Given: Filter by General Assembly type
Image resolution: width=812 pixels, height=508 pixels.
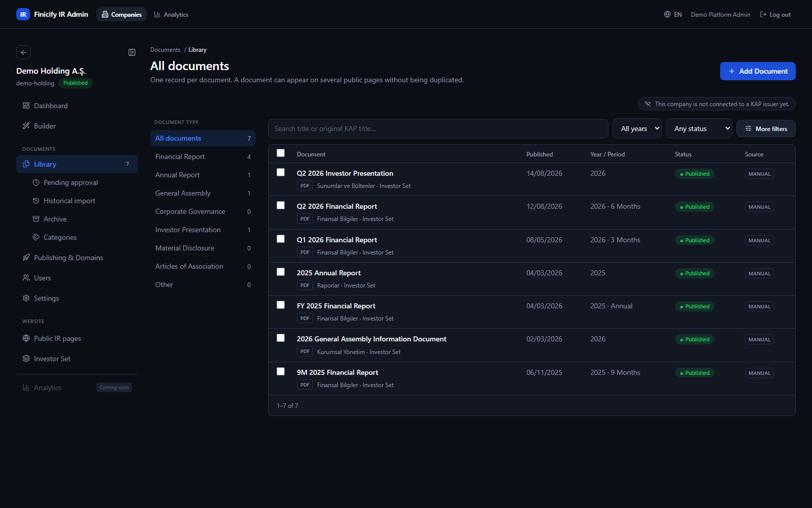Looking at the screenshot, I should tap(203, 193).
